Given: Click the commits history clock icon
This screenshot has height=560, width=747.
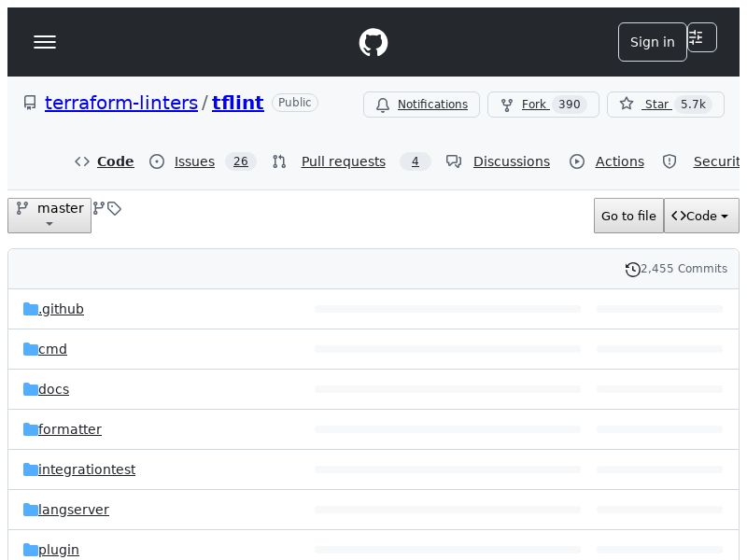Looking at the screenshot, I should pos(633,269).
